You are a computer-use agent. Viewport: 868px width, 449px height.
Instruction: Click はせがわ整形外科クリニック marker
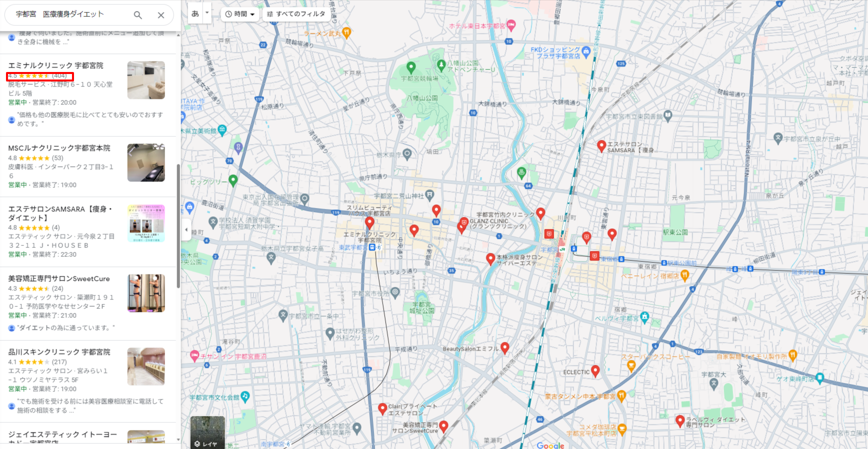tap(330, 333)
